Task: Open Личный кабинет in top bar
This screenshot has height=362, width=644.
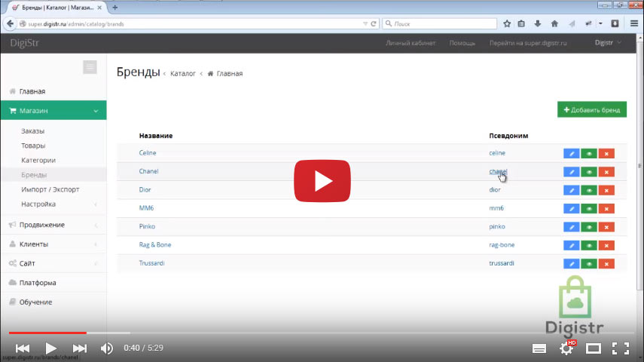Action: point(411,43)
